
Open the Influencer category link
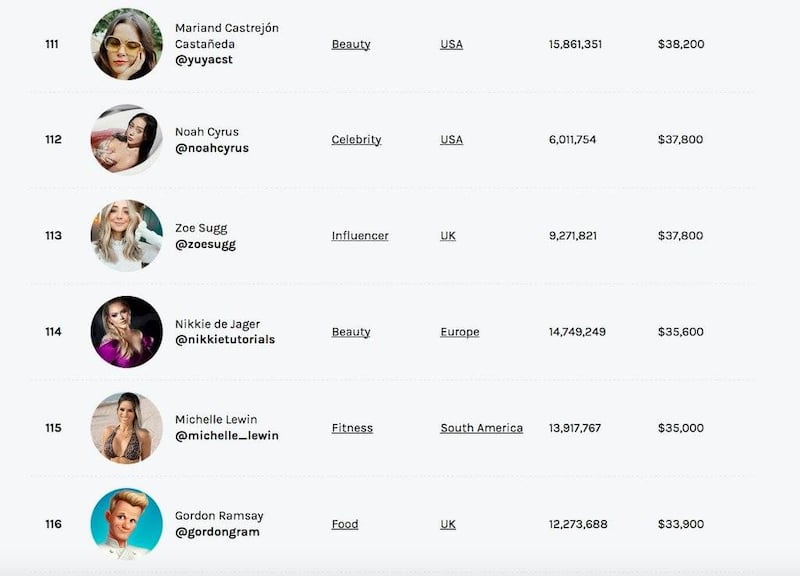pos(360,236)
